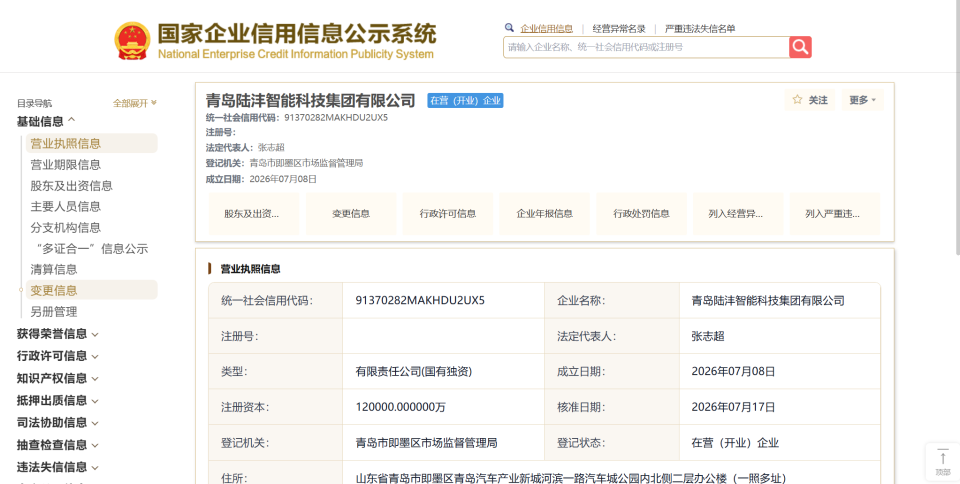The width and height of the screenshot is (960, 484).
Task: Collapse the 基础信息 section
Action: coord(47,121)
